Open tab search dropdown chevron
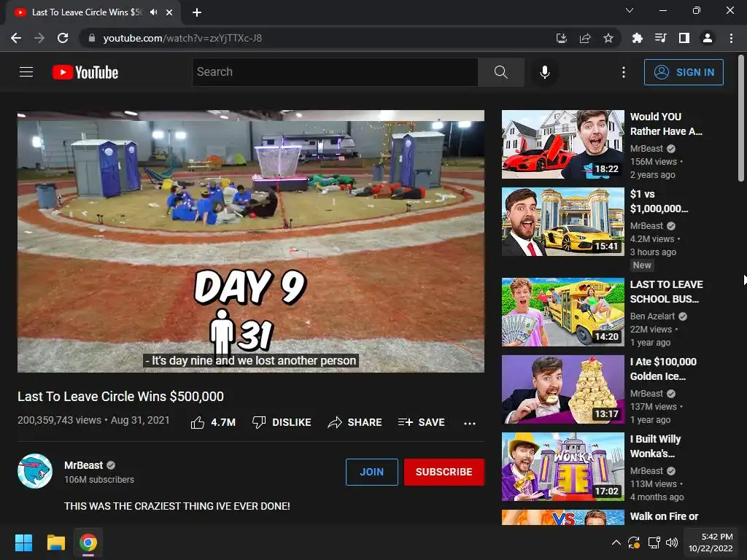This screenshot has height=560, width=747. [630, 10]
